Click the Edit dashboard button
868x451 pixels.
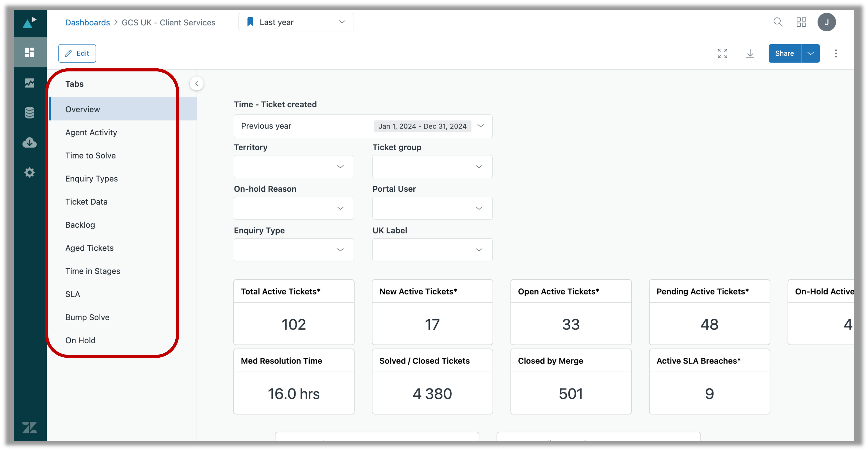(77, 53)
